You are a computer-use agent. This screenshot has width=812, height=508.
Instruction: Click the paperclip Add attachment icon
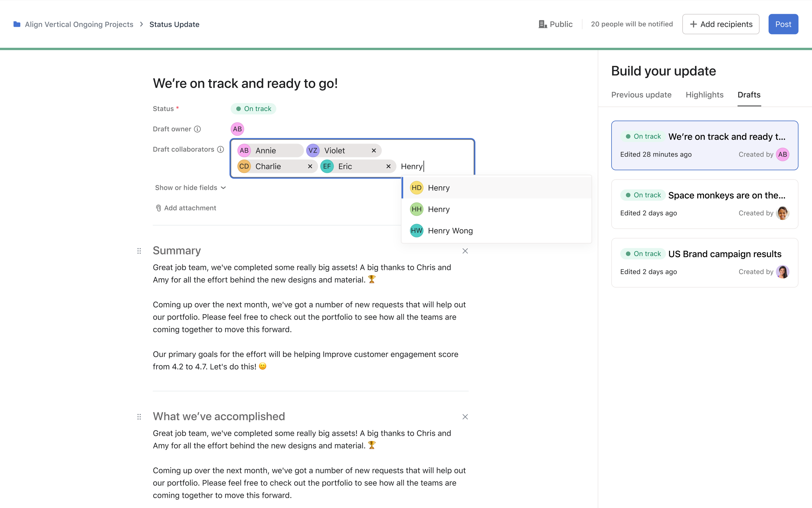pos(158,208)
